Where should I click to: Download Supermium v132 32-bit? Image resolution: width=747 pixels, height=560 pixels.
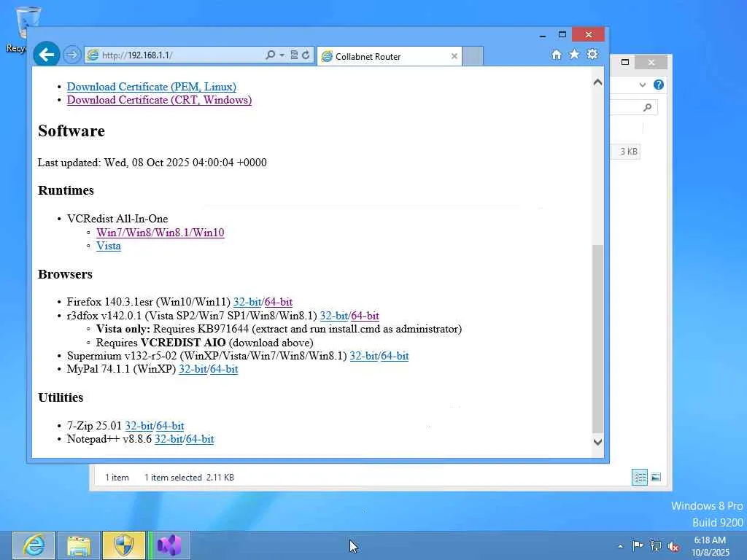tap(364, 356)
